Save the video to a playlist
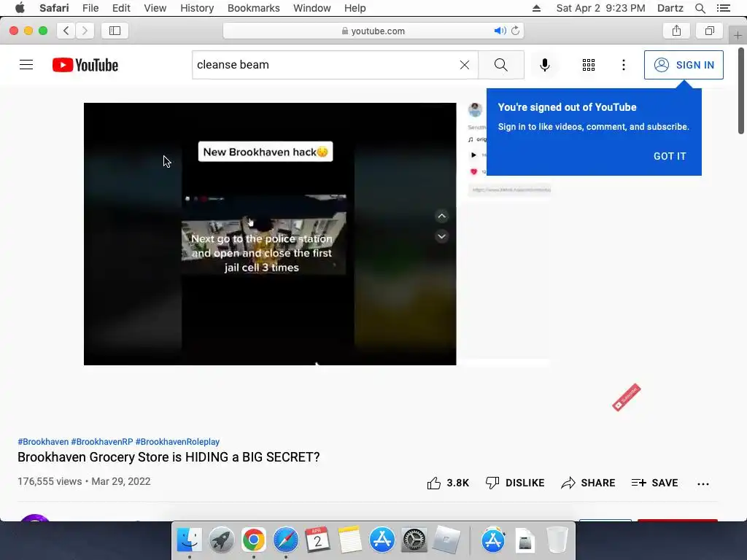 pyautogui.click(x=654, y=483)
